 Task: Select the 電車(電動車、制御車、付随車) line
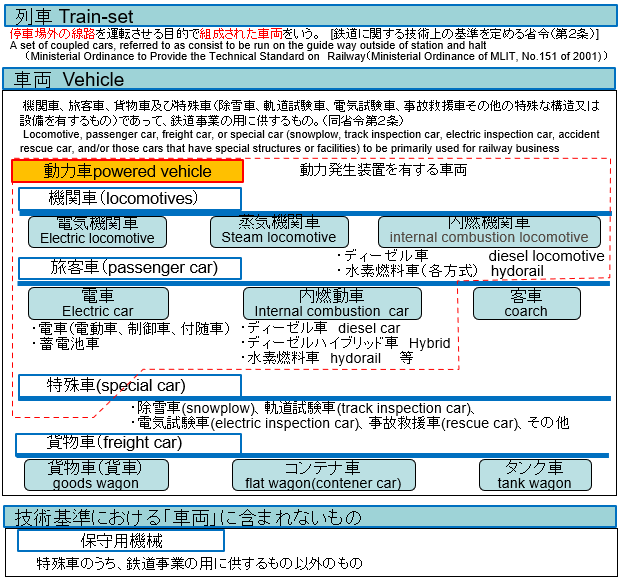[131, 328]
